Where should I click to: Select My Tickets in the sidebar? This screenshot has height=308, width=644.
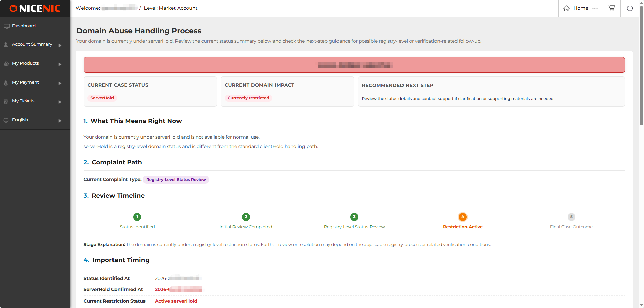pos(23,101)
